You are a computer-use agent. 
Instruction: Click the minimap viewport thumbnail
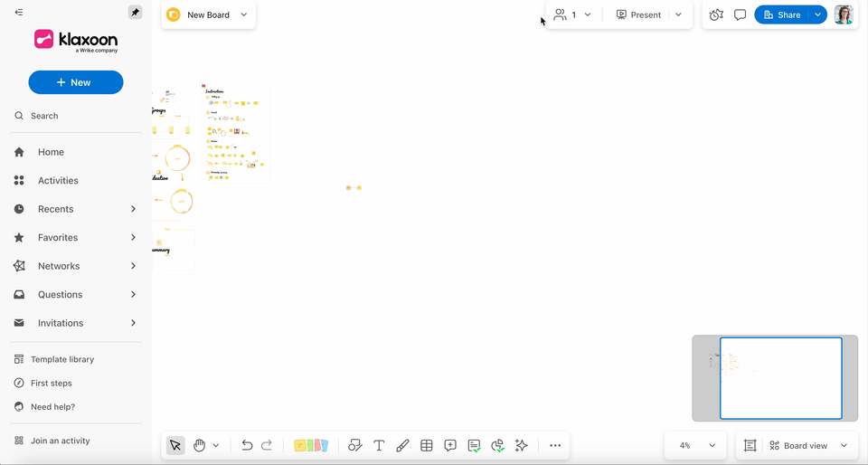pos(780,378)
